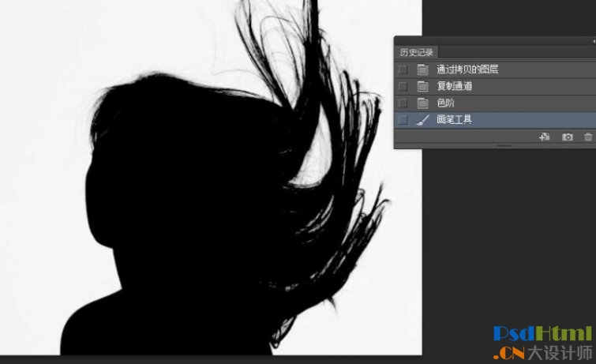Set history brush source for 通过拷贝的图层
Viewport: 596px width, 364px height.
pos(403,69)
